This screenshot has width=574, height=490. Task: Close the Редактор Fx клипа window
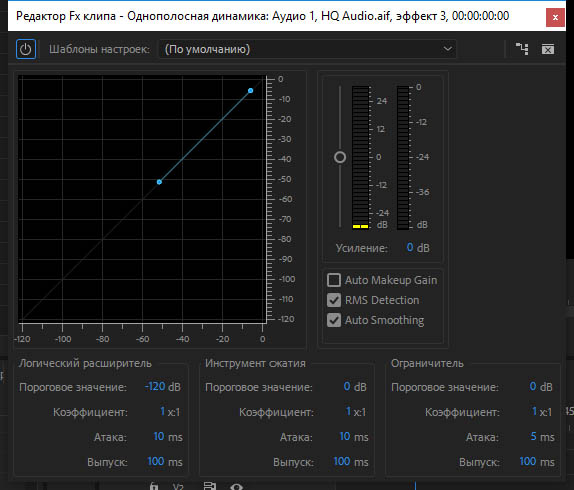[x=555, y=17]
